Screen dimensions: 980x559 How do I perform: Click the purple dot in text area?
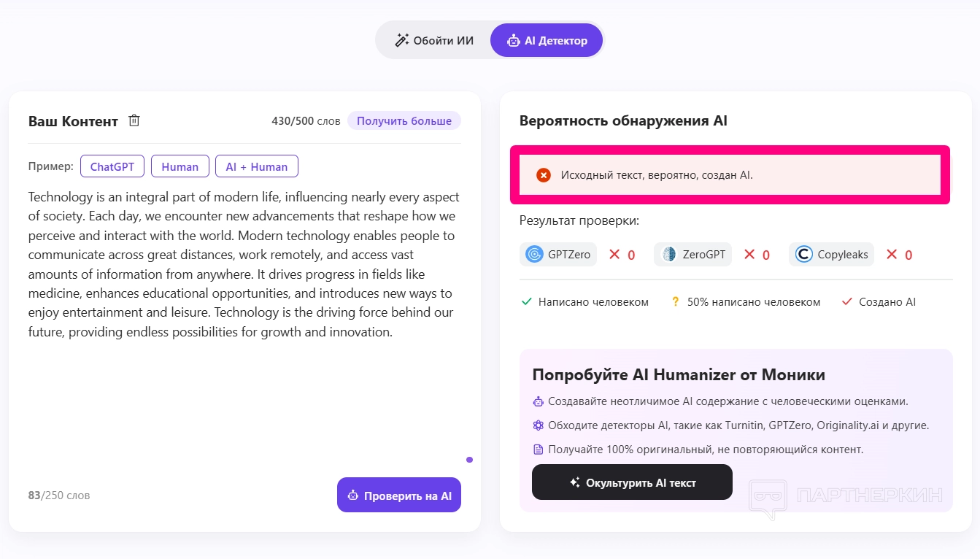tap(469, 460)
